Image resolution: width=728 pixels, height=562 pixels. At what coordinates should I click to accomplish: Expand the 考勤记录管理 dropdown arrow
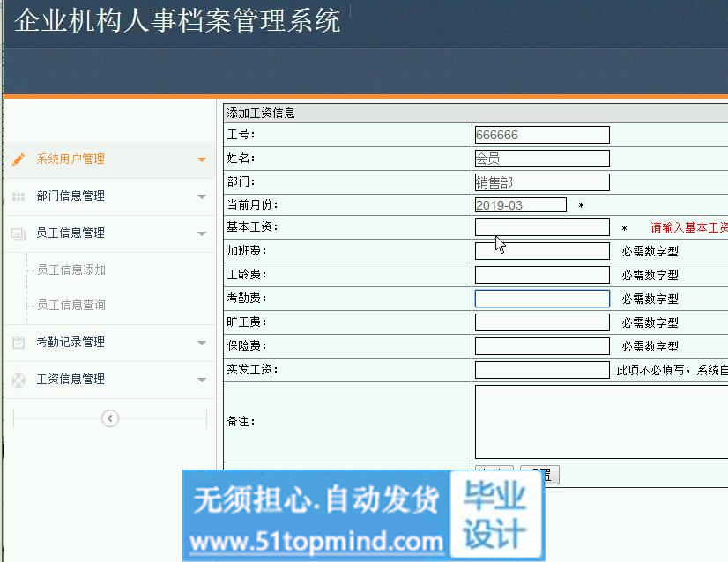(202, 343)
